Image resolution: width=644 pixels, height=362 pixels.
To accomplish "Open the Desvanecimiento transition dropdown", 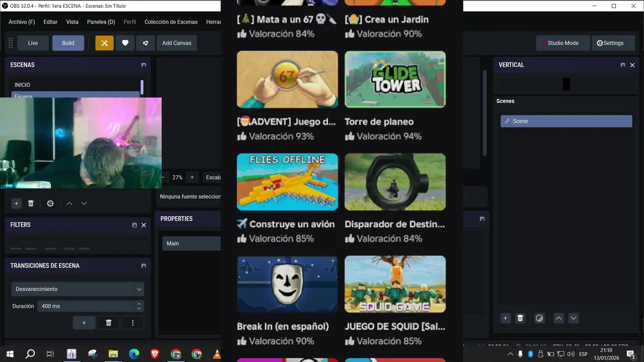I will click(77, 289).
